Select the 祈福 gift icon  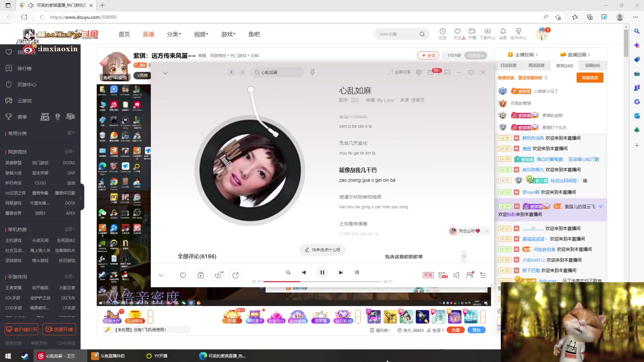coord(232,316)
